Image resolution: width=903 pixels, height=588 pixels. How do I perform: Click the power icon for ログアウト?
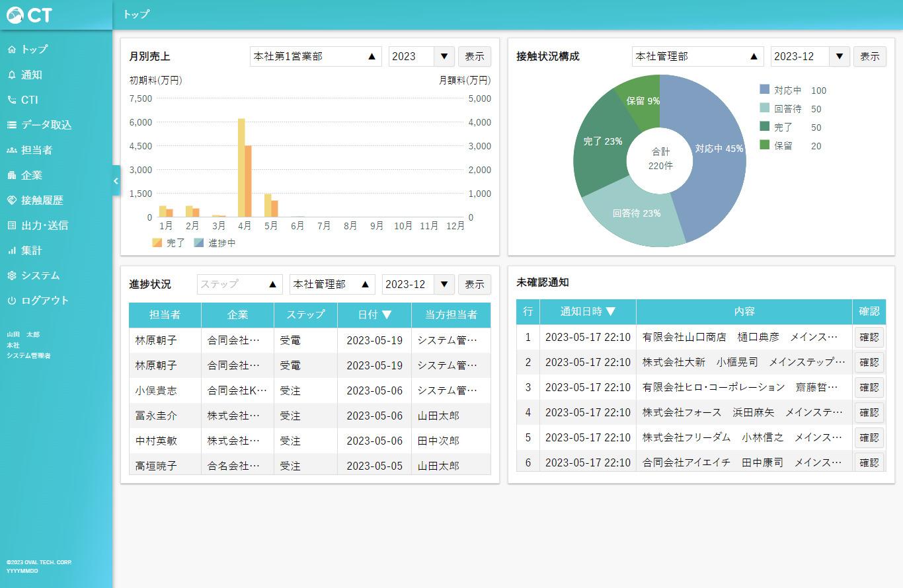pos(11,301)
